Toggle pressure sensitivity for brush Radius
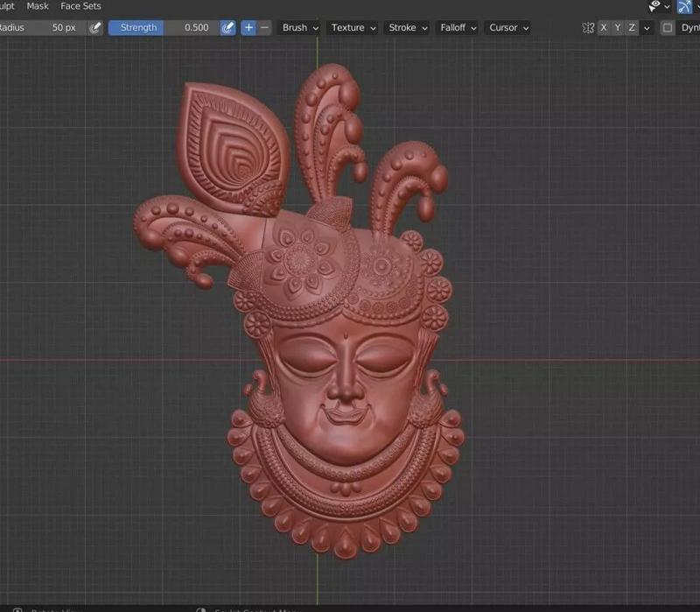The width and height of the screenshot is (700, 612). [94, 28]
